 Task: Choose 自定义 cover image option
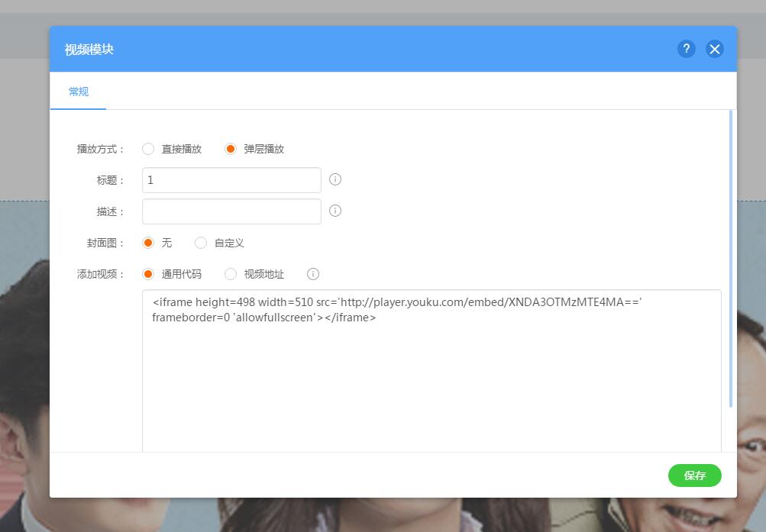pyautogui.click(x=201, y=243)
